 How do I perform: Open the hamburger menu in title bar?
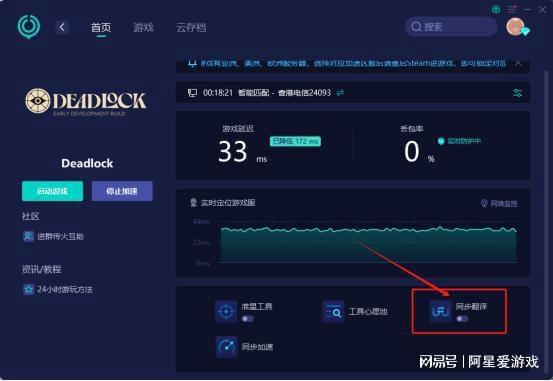pos(511,9)
